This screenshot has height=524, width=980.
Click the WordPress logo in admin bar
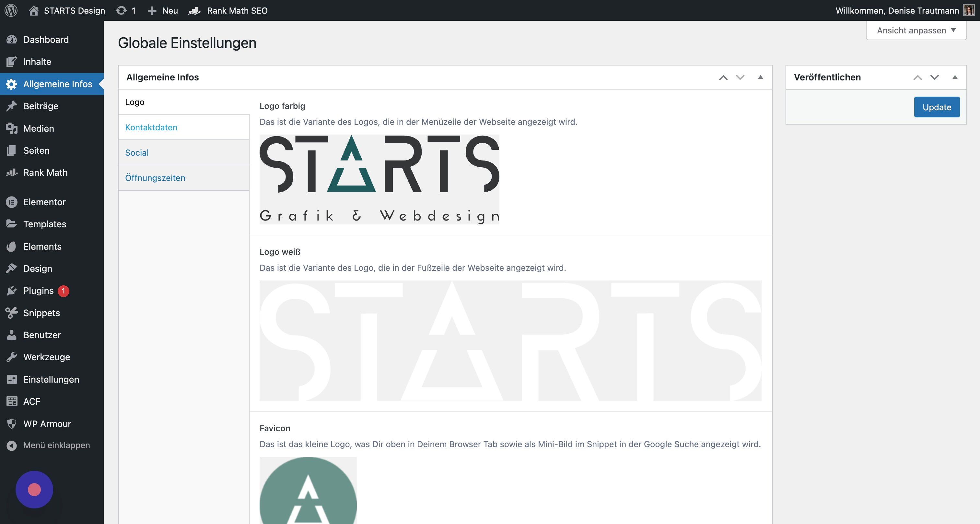coord(11,10)
